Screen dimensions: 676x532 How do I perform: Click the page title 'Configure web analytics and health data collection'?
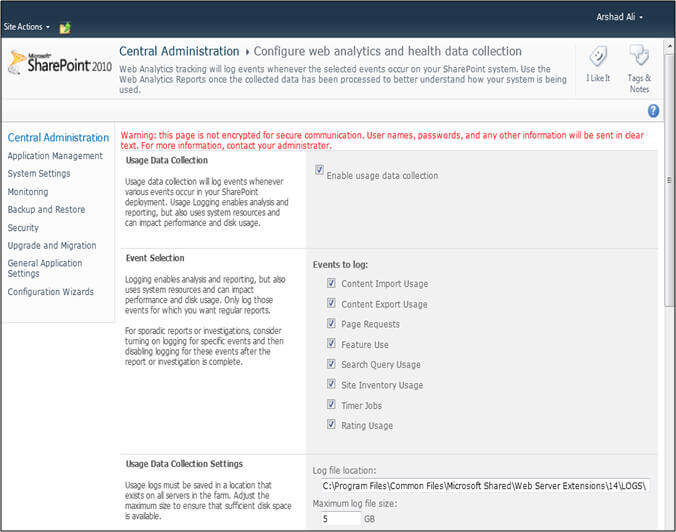(388, 51)
